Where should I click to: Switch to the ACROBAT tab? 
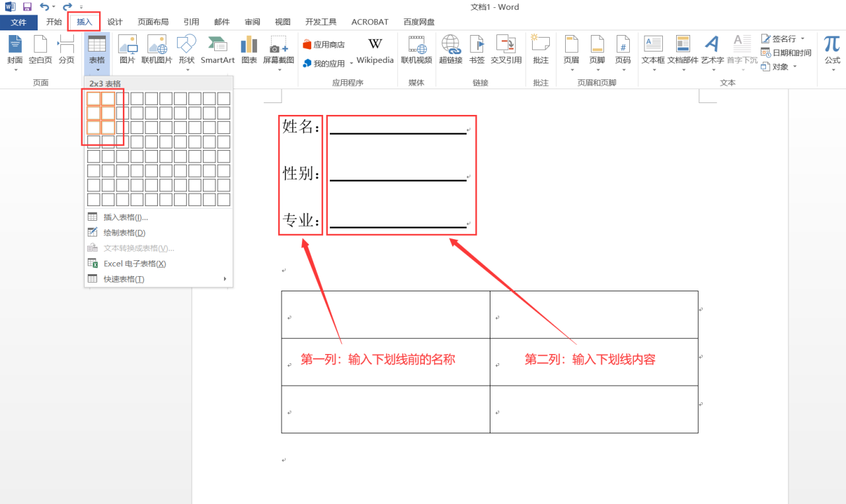pyautogui.click(x=370, y=22)
